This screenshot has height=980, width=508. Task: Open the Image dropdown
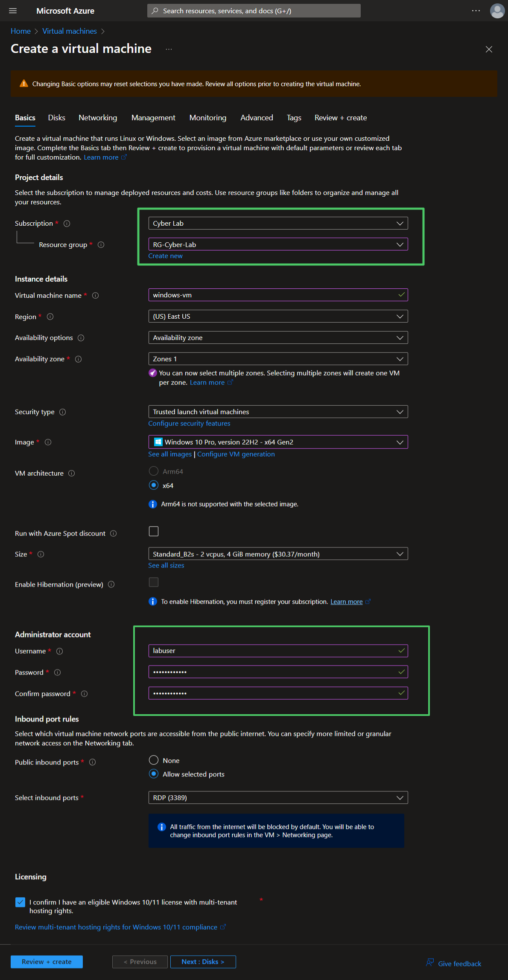point(278,442)
